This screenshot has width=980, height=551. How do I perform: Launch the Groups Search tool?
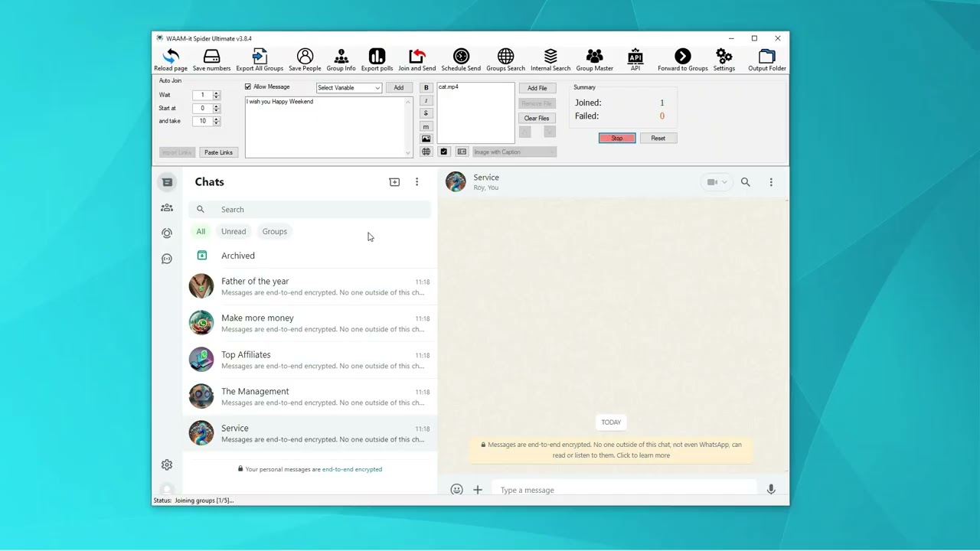pyautogui.click(x=505, y=60)
